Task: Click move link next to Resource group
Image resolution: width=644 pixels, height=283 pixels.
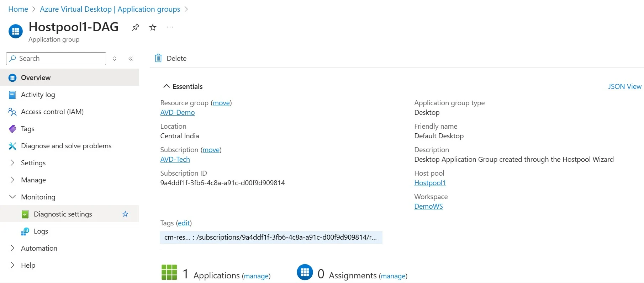Action: click(221, 103)
